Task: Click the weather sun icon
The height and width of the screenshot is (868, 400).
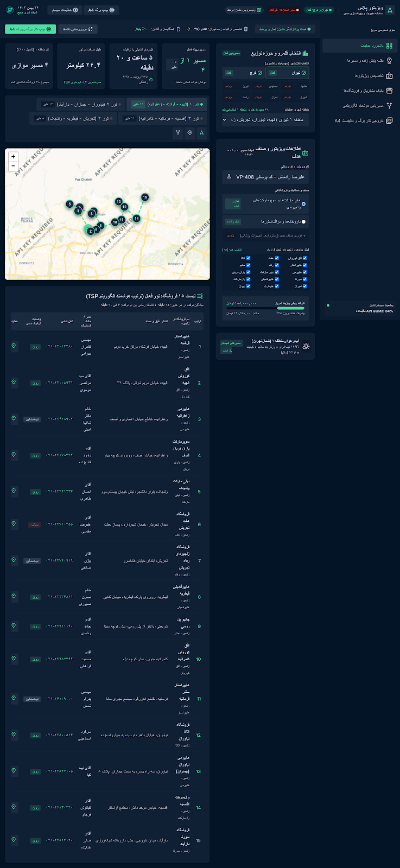Action: point(306,346)
